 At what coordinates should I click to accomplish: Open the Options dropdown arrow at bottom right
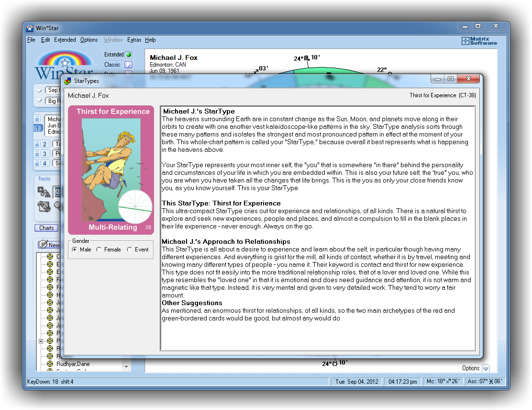(486, 368)
